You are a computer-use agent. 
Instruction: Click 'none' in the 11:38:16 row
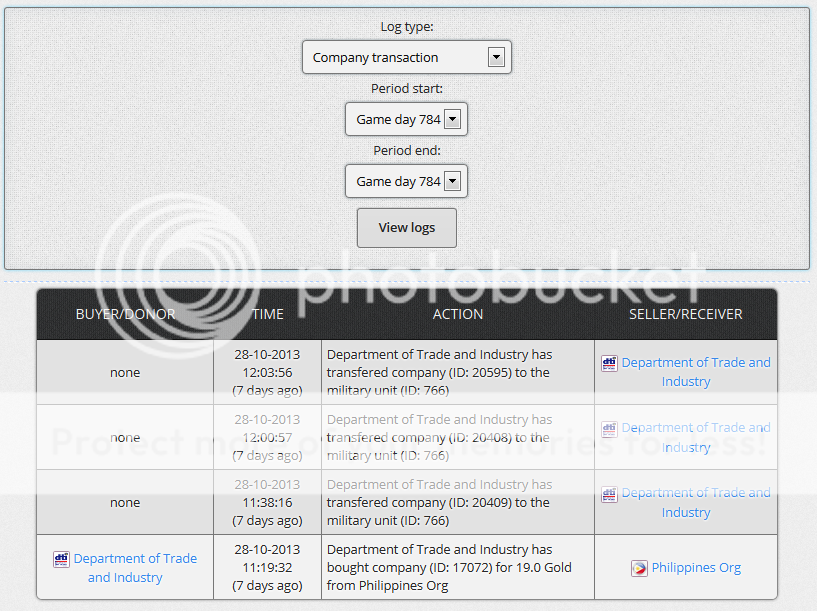pos(125,503)
